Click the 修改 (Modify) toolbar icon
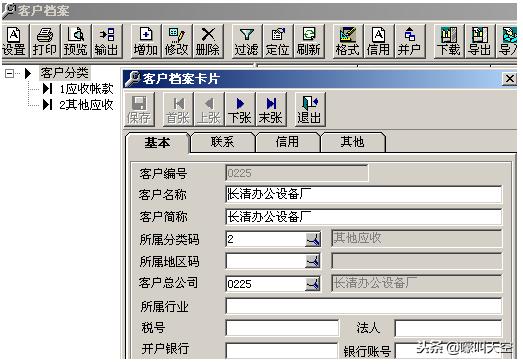Image resolution: width=523 pixels, height=364 pixels. pos(177,41)
